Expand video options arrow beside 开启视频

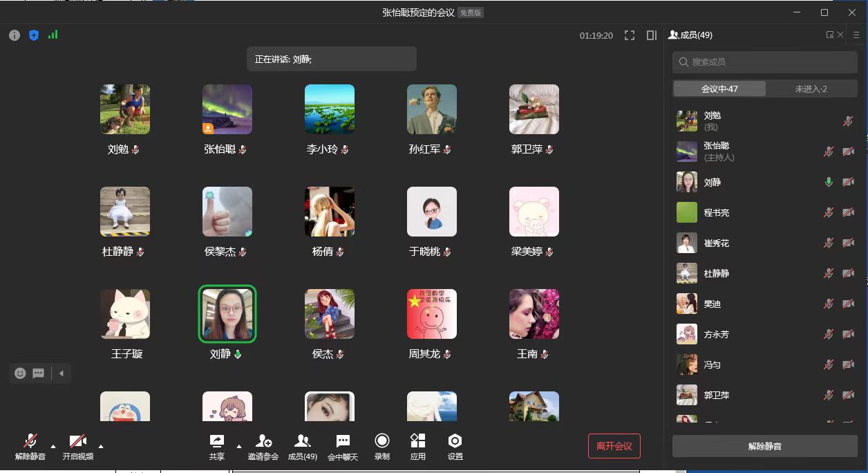tap(101, 446)
